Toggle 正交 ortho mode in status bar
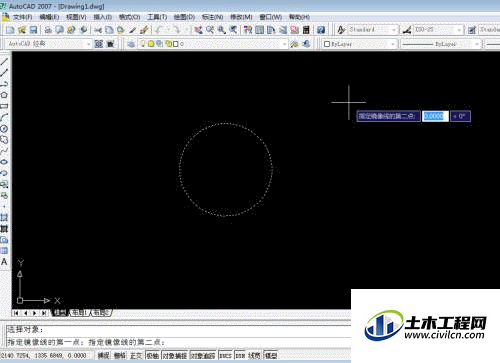 136,356
